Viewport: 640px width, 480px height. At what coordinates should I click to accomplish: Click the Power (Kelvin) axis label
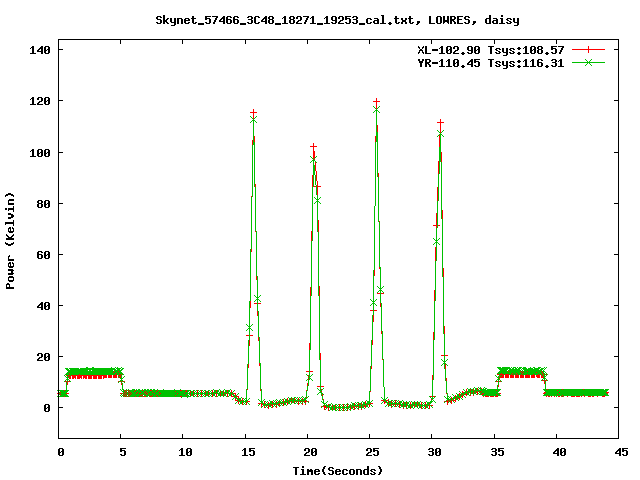click(x=10, y=241)
